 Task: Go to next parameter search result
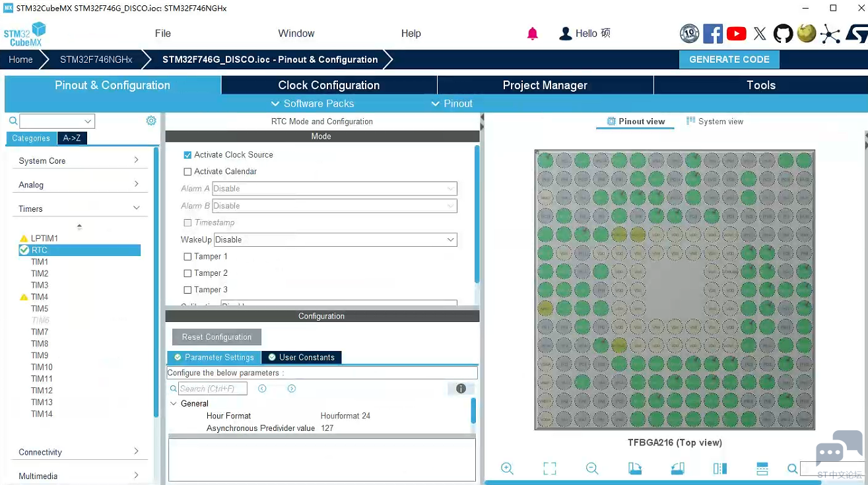pyautogui.click(x=291, y=389)
